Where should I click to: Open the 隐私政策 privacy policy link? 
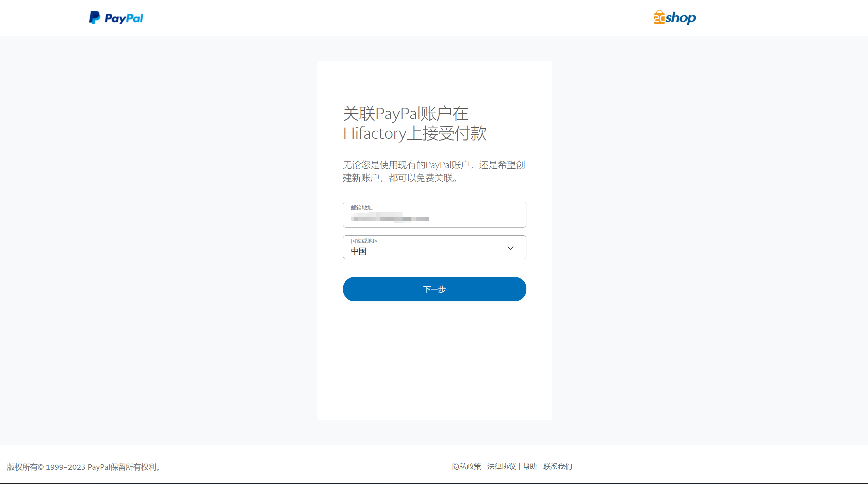pos(466,466)
